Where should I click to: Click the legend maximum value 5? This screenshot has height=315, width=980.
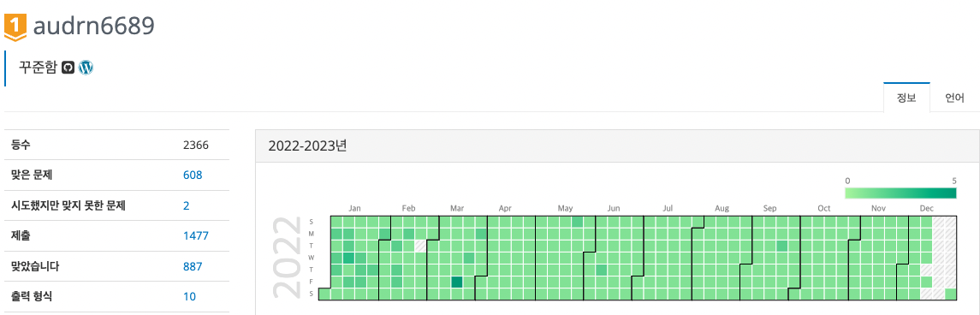point(953,181)
